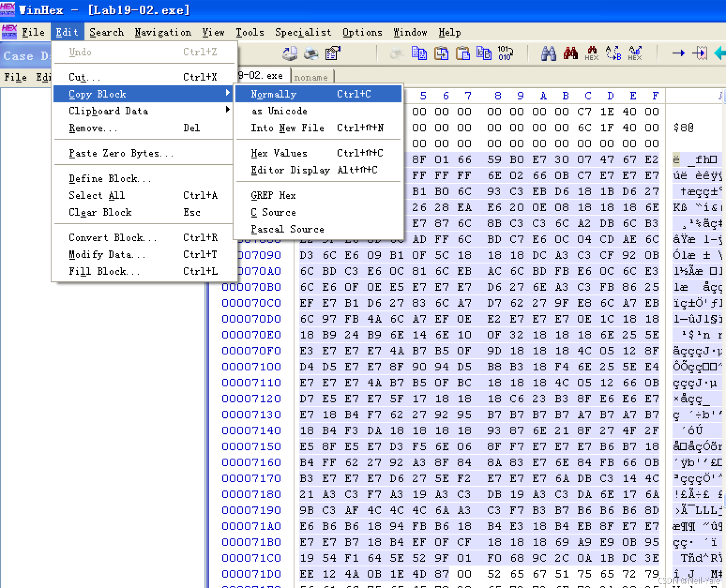Click the Replace Text A-to-B icon
The image size is (726, 588).
click(x=613, y=53)
